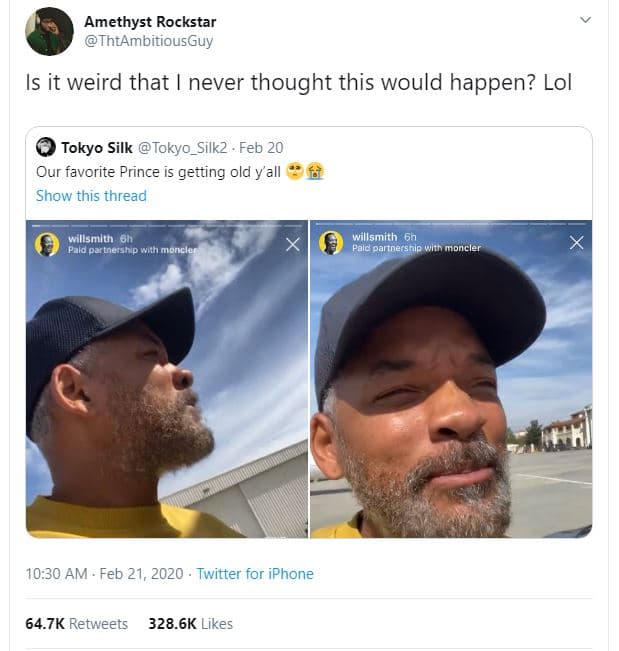Open the 'Twitter for iPhone' source link
The image size is (619, 651).
click(x=255, y=573)
